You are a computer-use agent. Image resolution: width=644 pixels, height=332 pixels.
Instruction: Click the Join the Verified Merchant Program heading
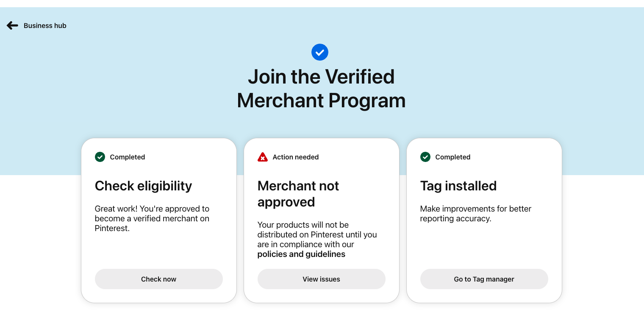click(321, 89)
